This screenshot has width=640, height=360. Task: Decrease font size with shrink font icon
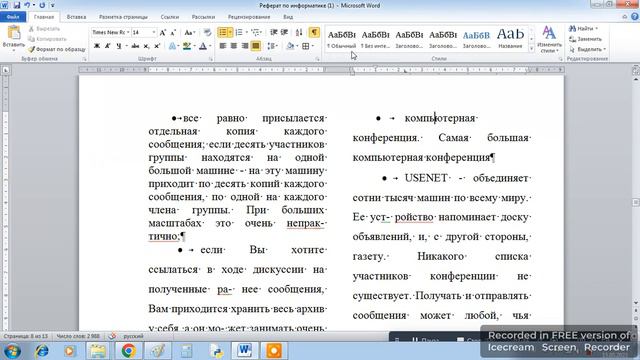point(173,33)
